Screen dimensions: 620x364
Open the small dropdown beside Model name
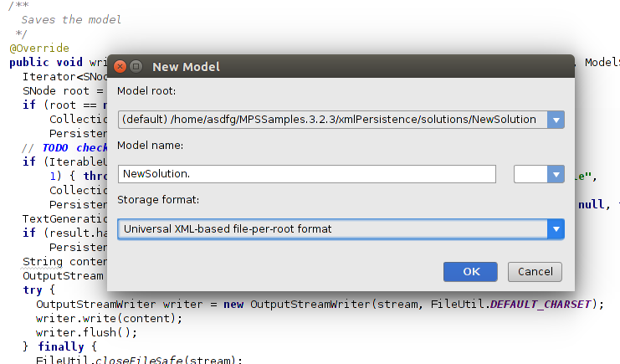pyautogui.click(x=556, y=174)
